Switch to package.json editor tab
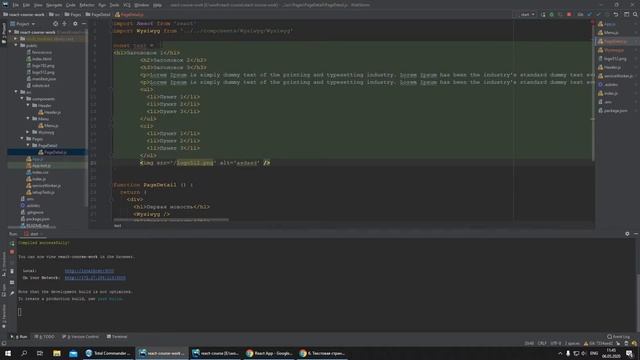The width and height of the screenshot is (640, 360). [x=613, y=111]
